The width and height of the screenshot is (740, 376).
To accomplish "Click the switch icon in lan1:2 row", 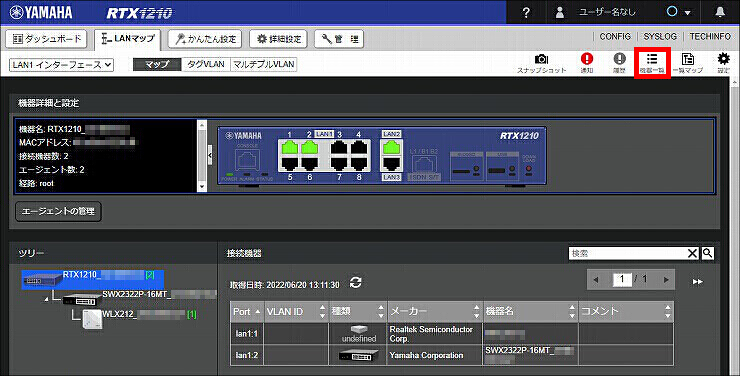I will (359, 355).
